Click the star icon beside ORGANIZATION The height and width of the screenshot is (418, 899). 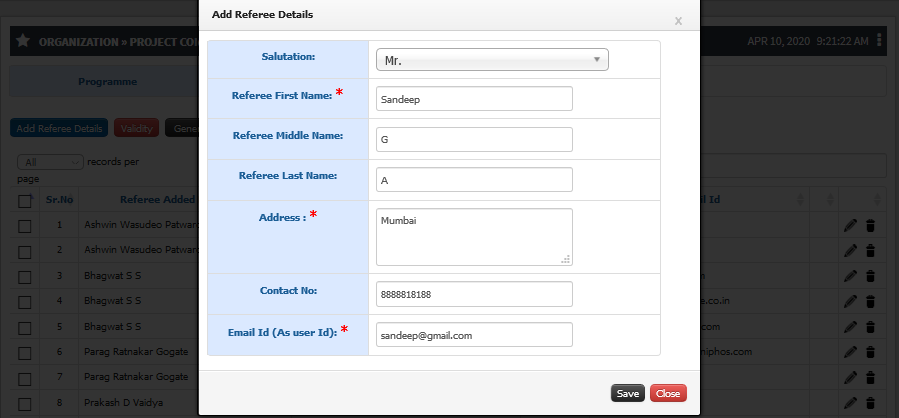click(23, 41)
